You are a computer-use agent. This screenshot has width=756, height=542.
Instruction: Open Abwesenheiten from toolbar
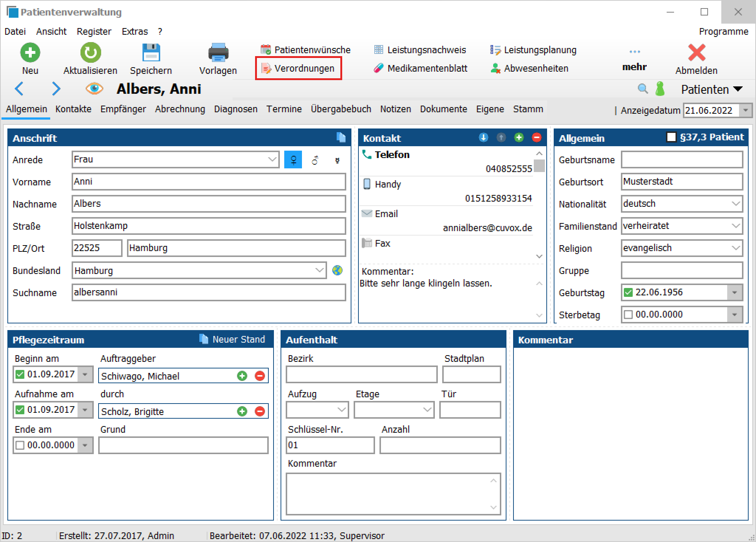(529, 68)
